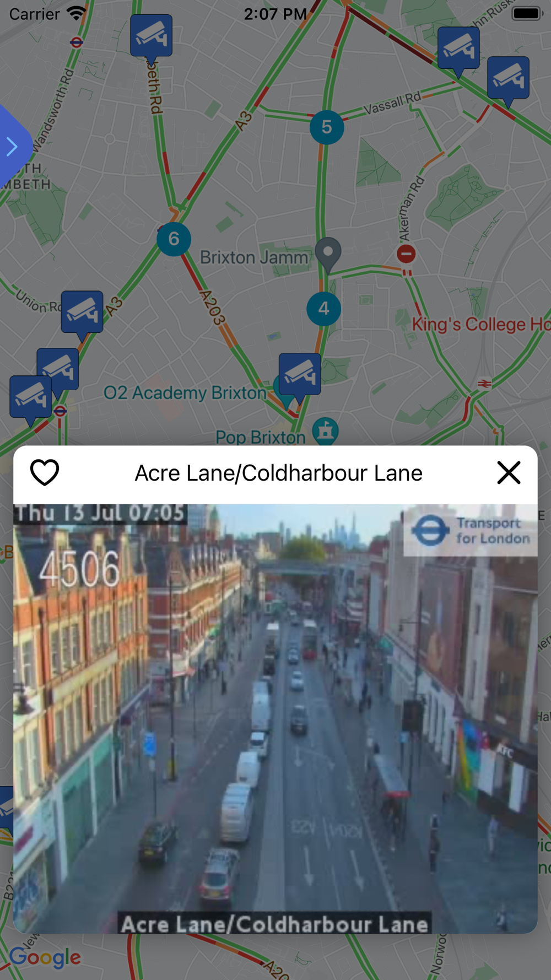Open traffic camera marker on Lambeth Rd
551x980 pixels.
[x=151, y=39]
